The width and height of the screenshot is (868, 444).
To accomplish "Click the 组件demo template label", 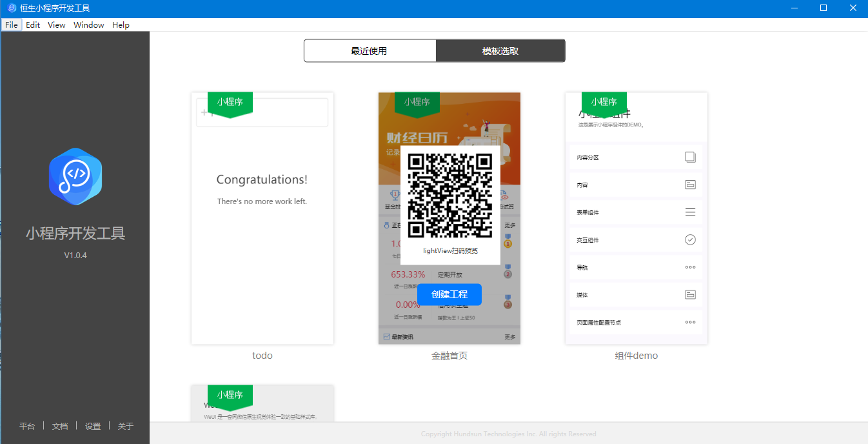I will pos(636,356).
